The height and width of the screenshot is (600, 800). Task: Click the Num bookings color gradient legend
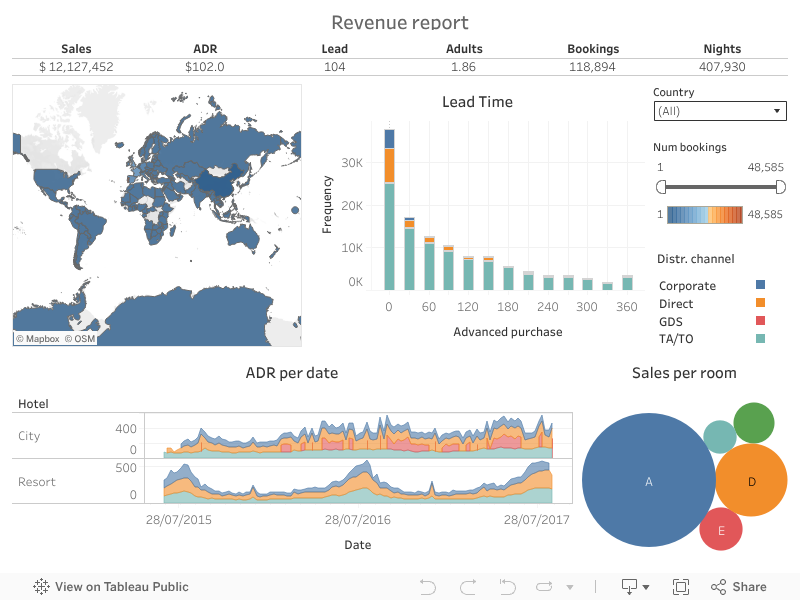pos(705,214)
